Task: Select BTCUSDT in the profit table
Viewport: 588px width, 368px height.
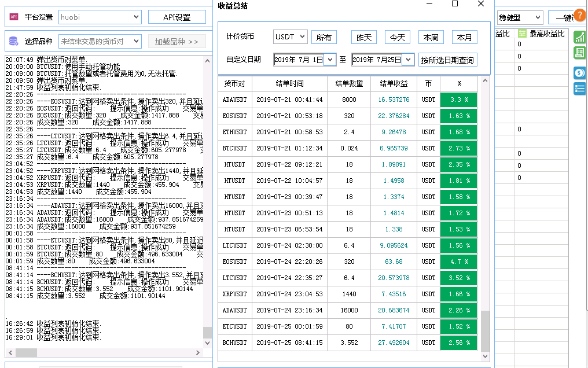Action: click(235, 148)
